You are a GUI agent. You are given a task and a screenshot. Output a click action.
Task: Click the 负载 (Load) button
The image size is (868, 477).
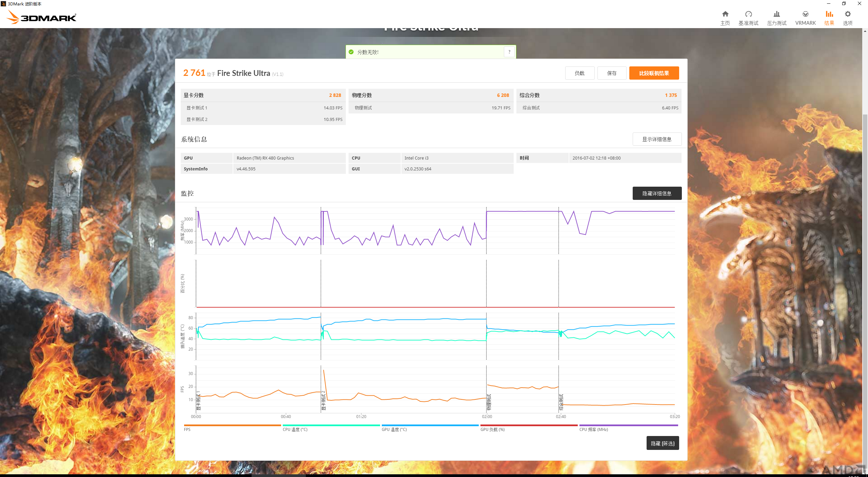[x=579, y=73]
